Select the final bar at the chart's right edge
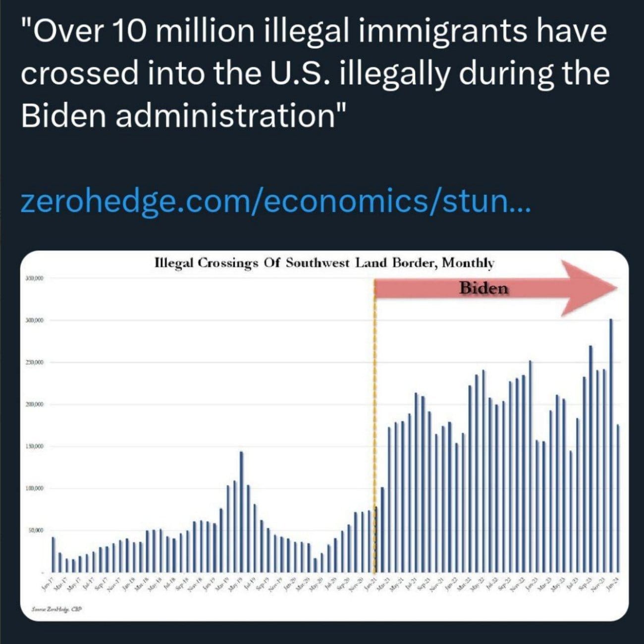The height and width of the screenshot is (644, 644). pos(618,498)
